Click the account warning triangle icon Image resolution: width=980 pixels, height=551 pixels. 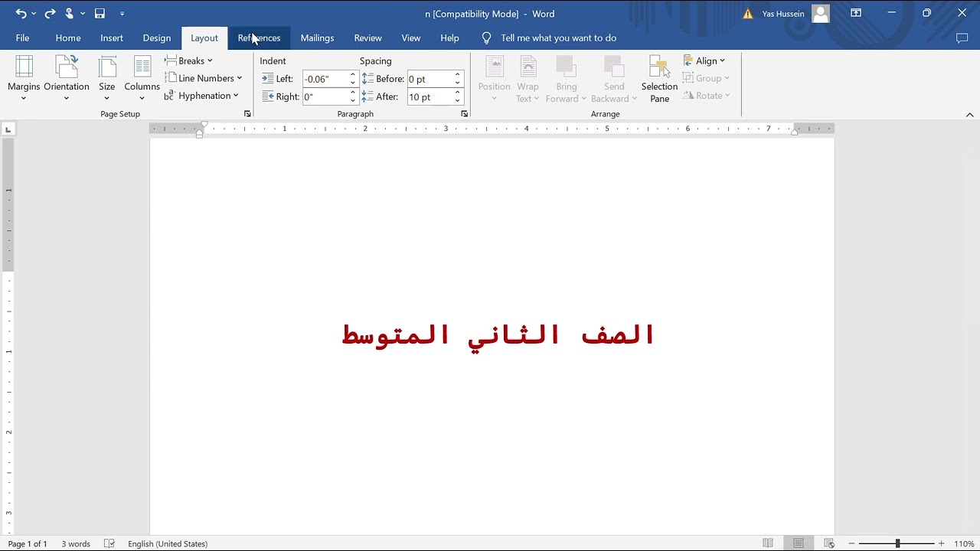[x=748, y=14]
